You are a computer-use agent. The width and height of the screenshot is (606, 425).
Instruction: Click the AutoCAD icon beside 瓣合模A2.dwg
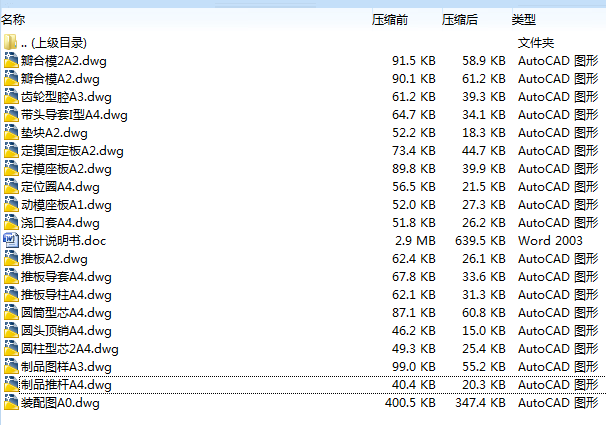[11, 78]
